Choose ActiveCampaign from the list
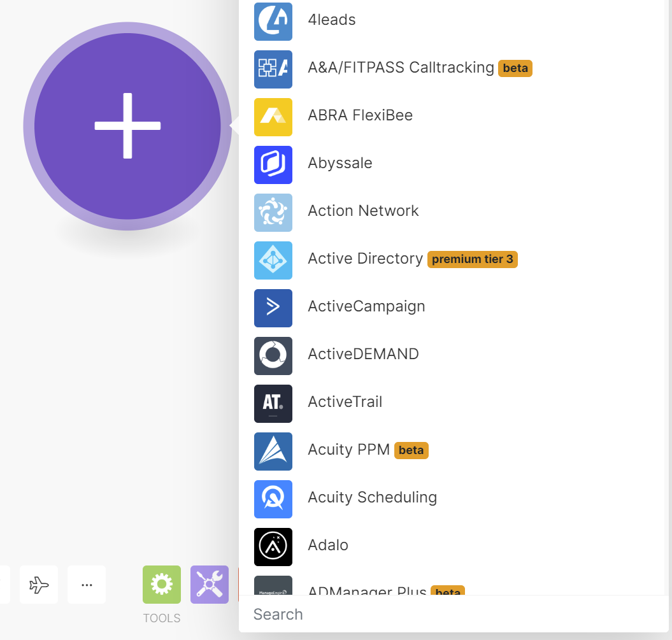The width and height of the screenshot is (672, 640). (x=366, y=307)
